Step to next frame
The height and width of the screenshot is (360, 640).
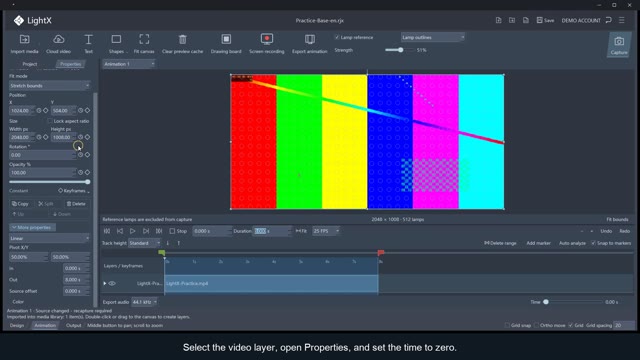coord(146,231)
